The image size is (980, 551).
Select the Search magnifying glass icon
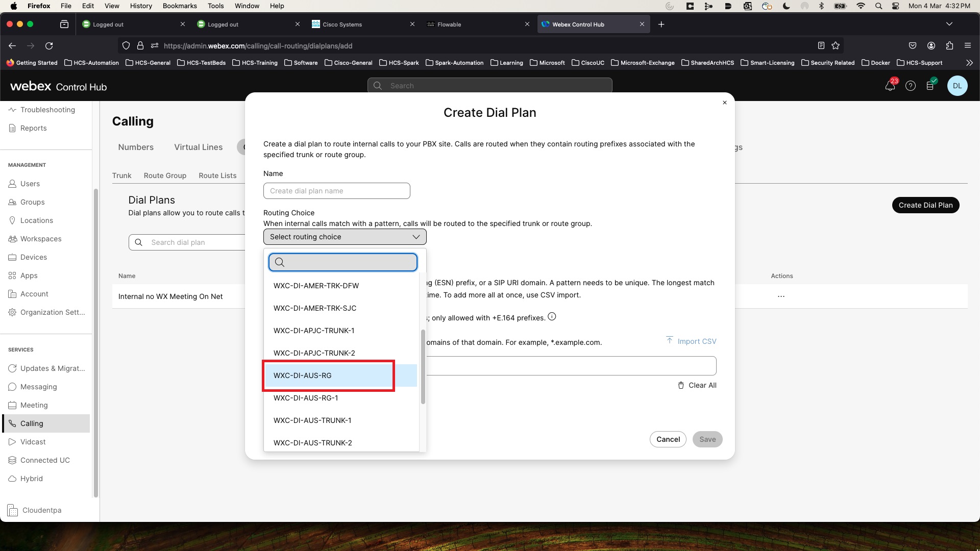[x=280, y=263]
